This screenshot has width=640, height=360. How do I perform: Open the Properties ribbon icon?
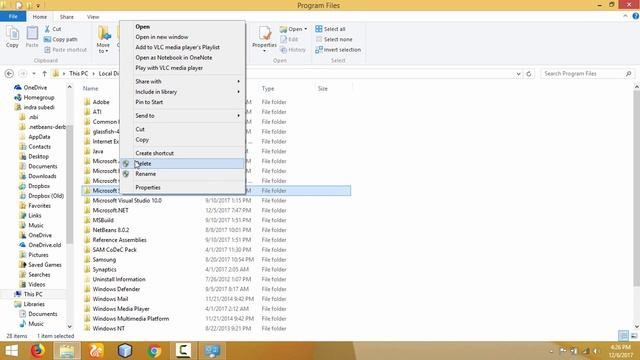click(264, 34)
